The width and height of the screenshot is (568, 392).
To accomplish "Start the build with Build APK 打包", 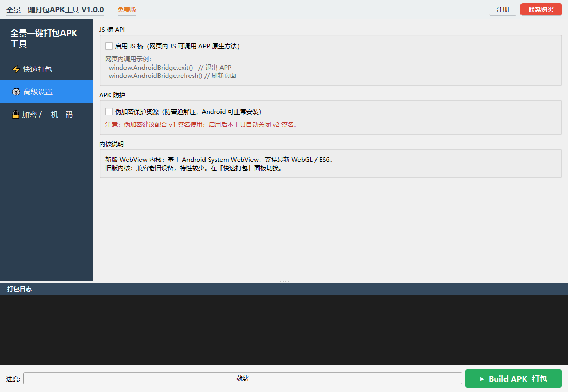I will point(513,379).
